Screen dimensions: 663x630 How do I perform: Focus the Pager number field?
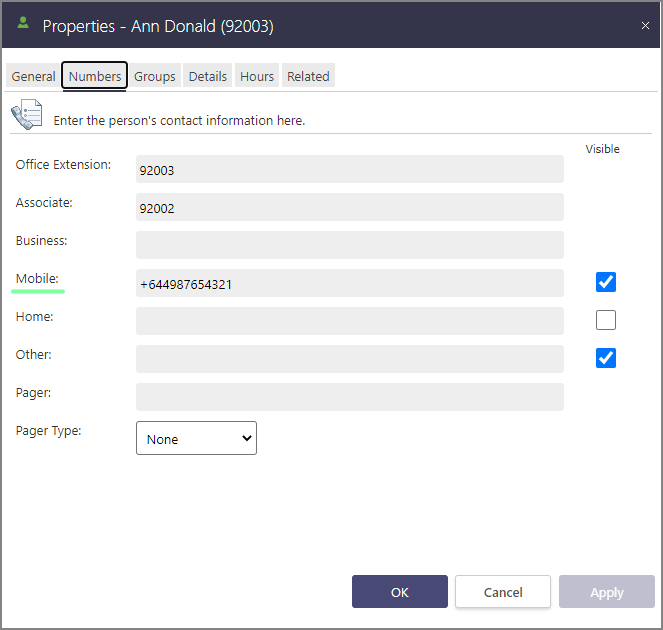tap(350, 397)
